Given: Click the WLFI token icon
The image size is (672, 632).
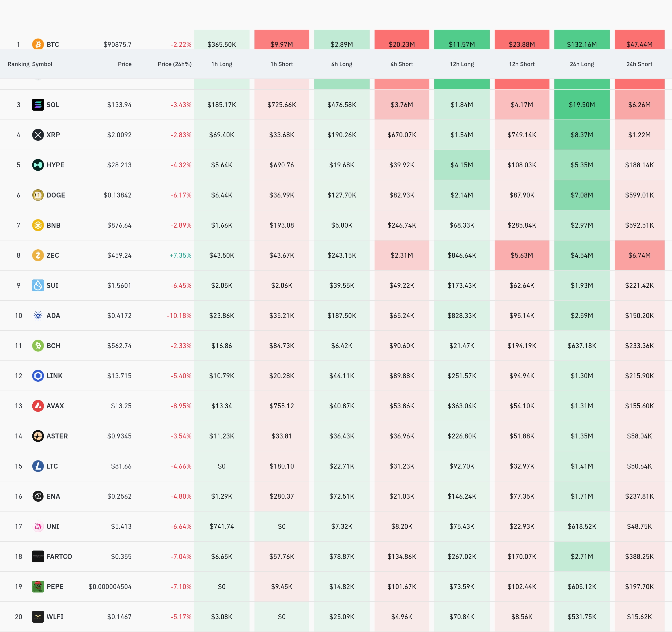Looking at the screenshot, I should tap(38, 616).
